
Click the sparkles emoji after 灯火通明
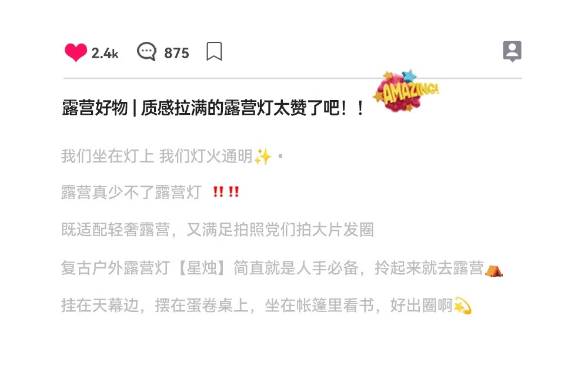pos(262,156)
